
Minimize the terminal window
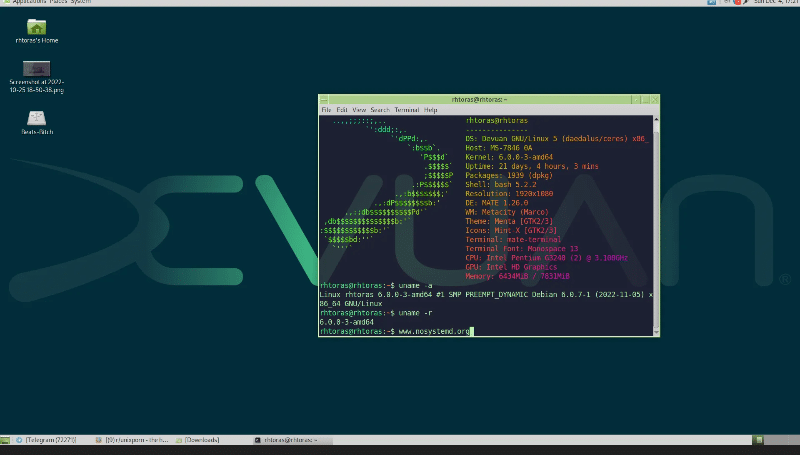tap(636, 99)
